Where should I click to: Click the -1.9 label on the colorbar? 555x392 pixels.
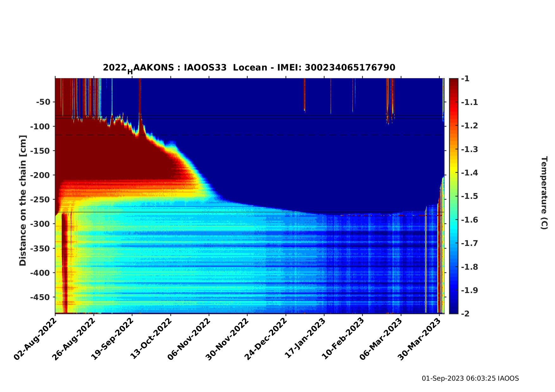coord(470,290)
